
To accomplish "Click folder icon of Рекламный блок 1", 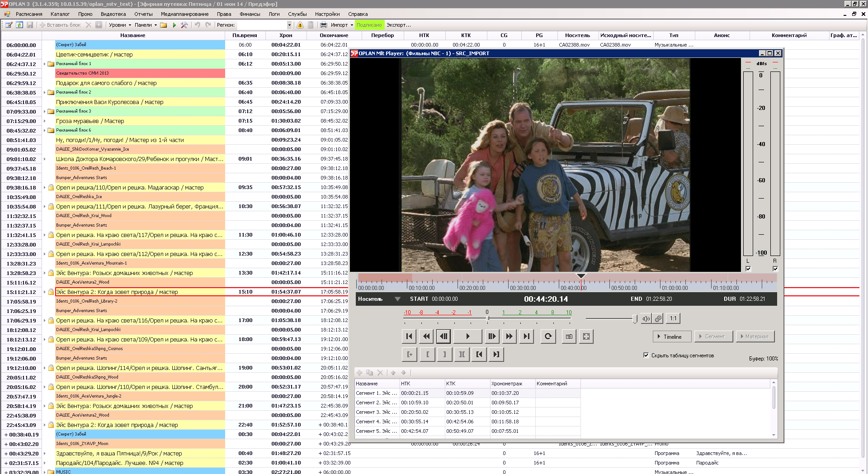I will tap(51, 64).
